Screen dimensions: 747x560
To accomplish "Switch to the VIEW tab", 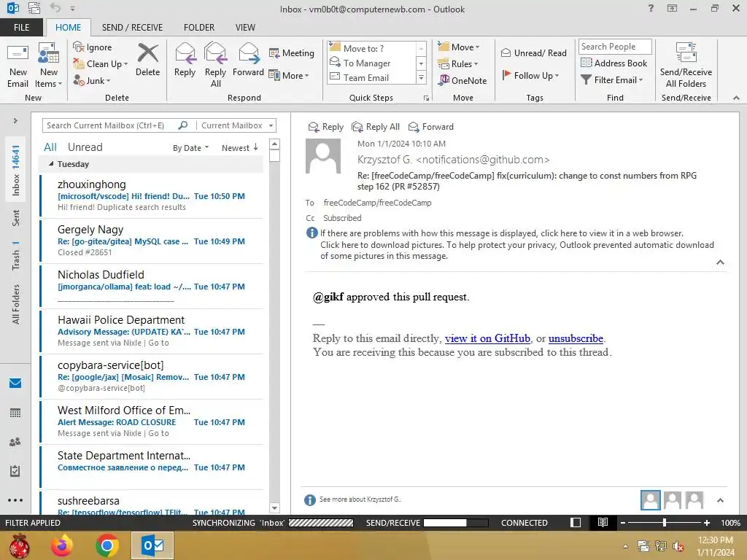I will pos(245,27).
